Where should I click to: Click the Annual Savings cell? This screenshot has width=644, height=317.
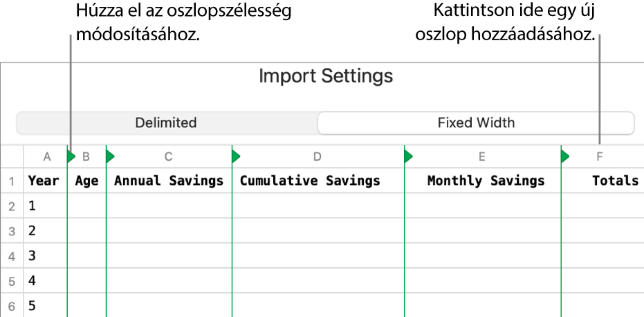click(x=169, y=181)
